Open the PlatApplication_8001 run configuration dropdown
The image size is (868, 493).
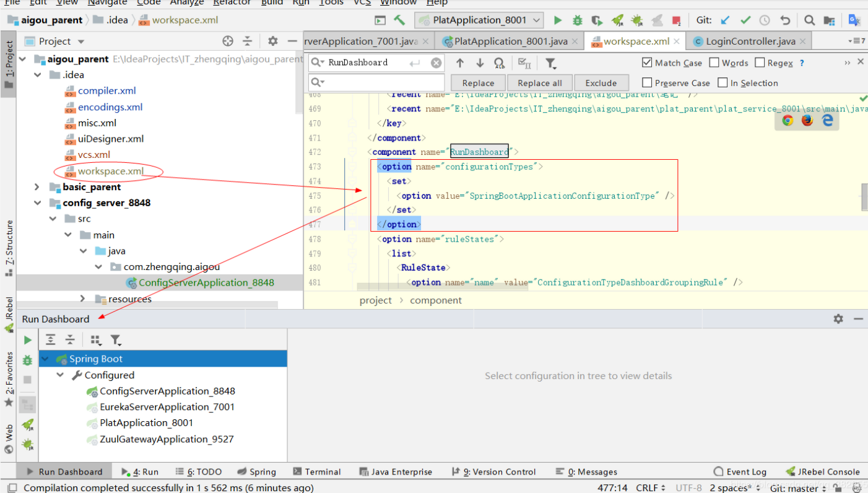pyautogui.click(x=480, y=20)
